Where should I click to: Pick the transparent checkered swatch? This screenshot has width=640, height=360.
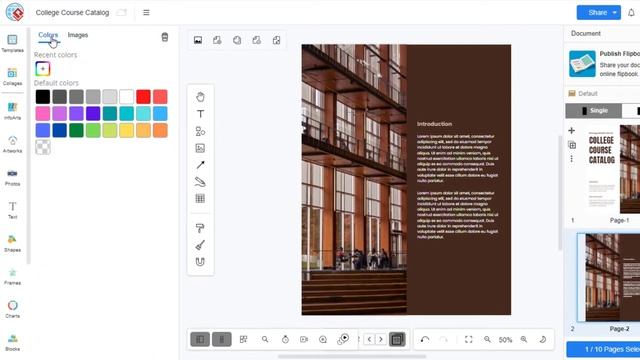point(43,147)
